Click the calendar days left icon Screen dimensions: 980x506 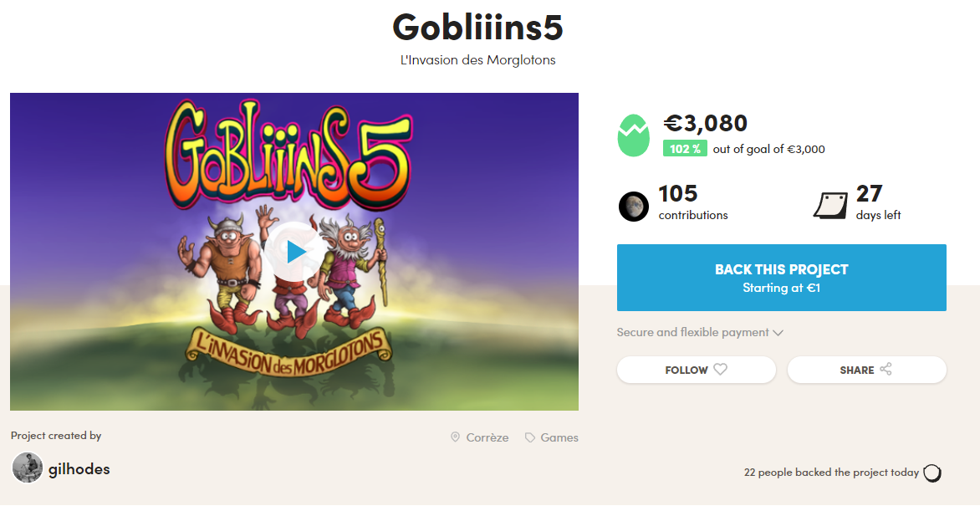tap(830, 205)
